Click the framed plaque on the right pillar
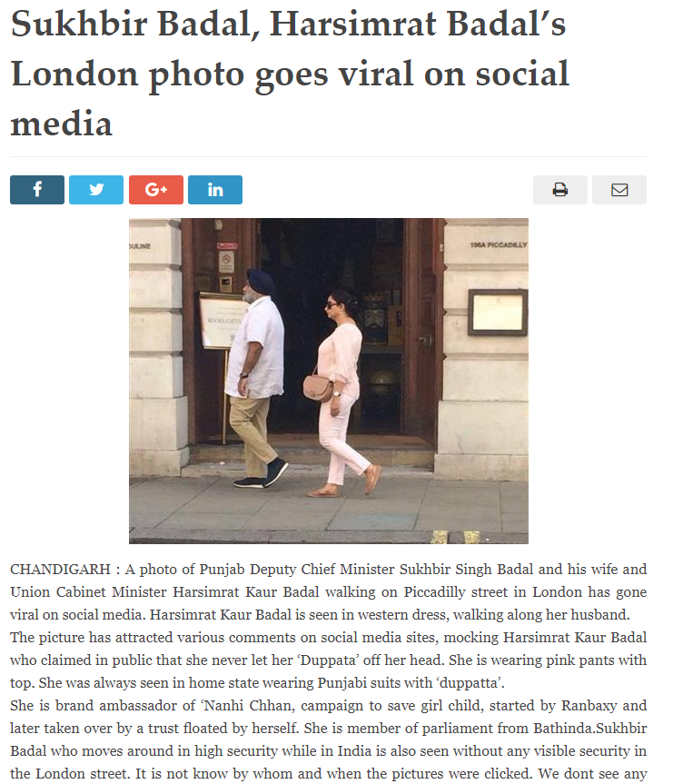The image size is (673, 784). tap(498, 313)
